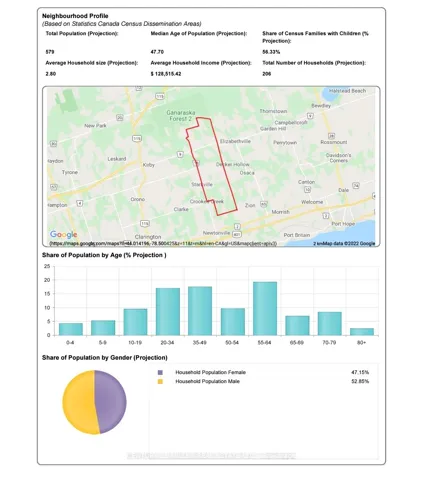Select the 20-34 age bar
This screenshot has height=479, width=423.
point(168,311)
